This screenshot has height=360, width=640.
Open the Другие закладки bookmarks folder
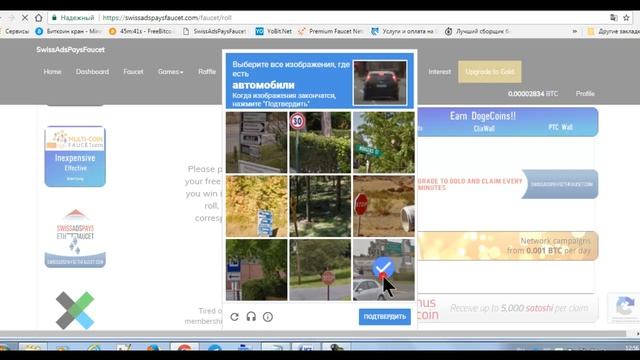coord(613,31)
